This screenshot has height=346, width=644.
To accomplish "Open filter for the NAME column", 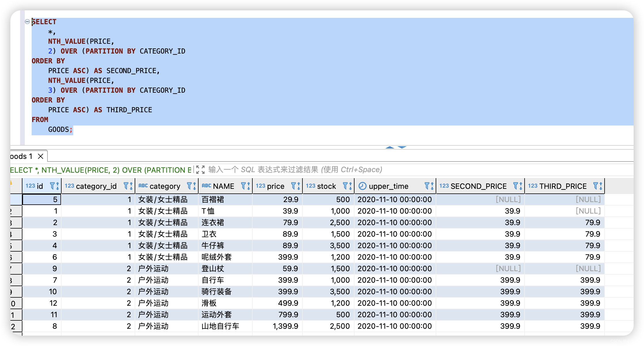I will pyautogui.click(x=243, y=186).
